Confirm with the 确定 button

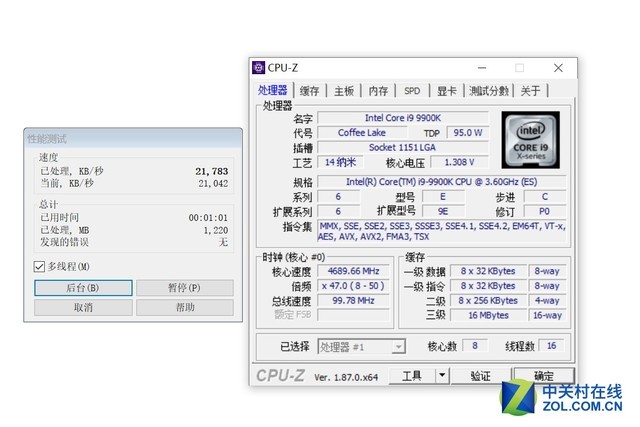(x=544, y=375)
